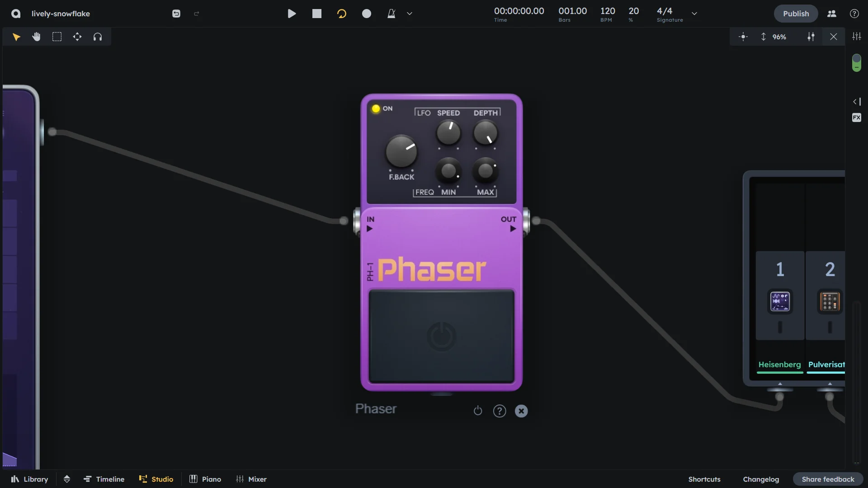Screen dimensions: 868x488
Task: Switch to the Piano tab
Action: (205, 479)
